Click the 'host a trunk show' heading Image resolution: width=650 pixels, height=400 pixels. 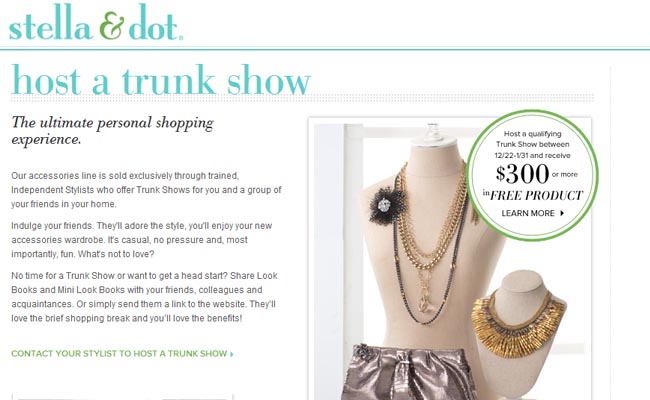pyautogui.click(x=161, y=80)
